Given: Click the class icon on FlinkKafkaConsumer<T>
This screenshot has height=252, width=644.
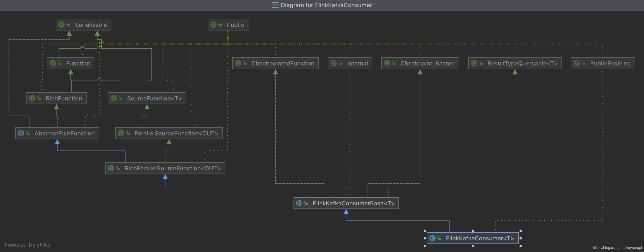Looking at the screenshot, I should click(433, 238).
